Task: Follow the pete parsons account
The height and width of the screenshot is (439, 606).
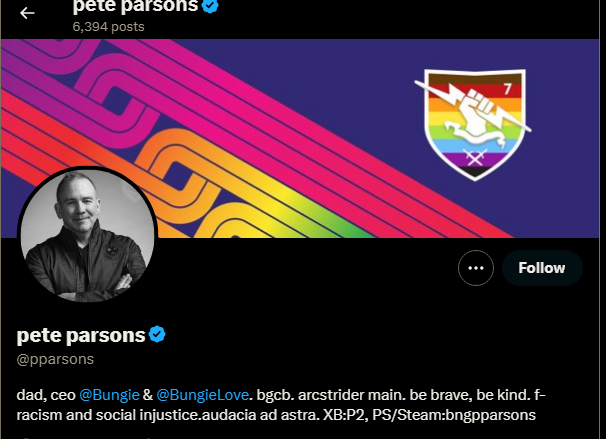Action: (542, 268)
